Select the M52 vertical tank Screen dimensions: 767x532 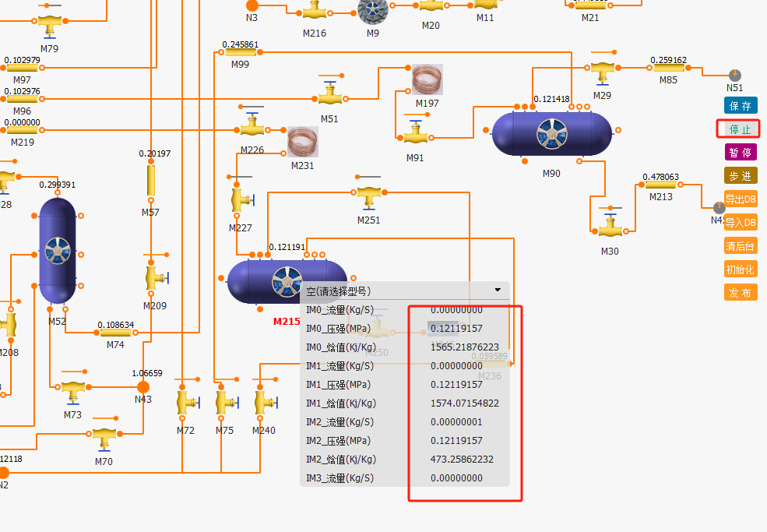click(x=57, y=251)
